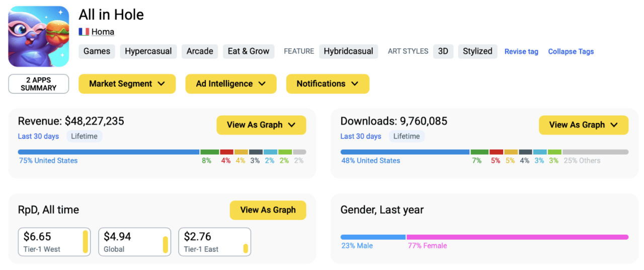This screenshot has height=270, width=644.
Task: Expand the Notifications dropdown
Action: click(x=328, y=84)
